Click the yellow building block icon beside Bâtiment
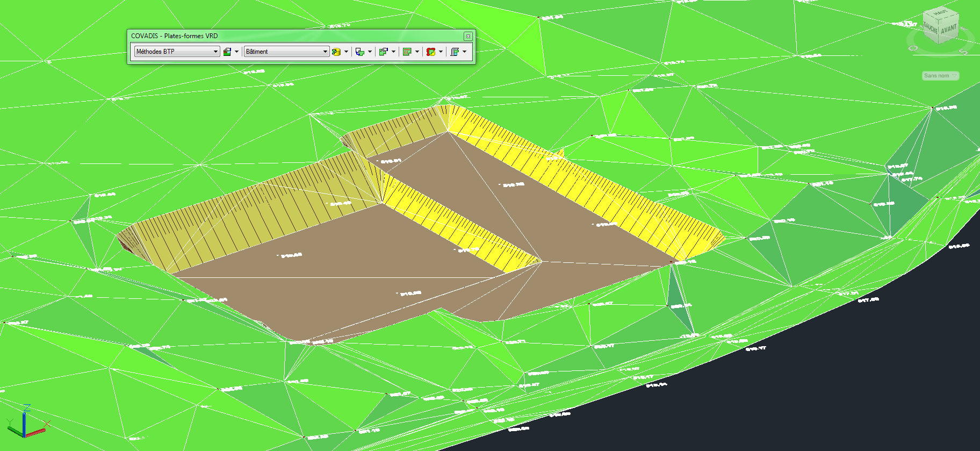The width and height of the screenshot is (980, 451). tap(336, 52)
